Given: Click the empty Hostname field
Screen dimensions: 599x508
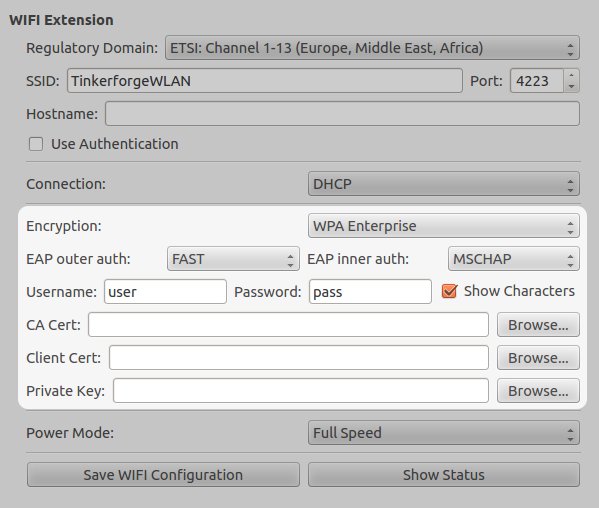Looking at the screenshot, I should point(342,113).
